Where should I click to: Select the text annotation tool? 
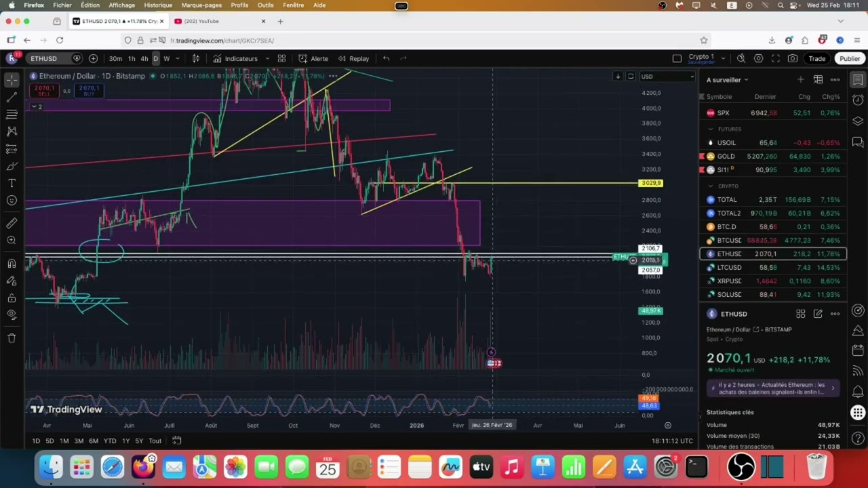(12, 183)
